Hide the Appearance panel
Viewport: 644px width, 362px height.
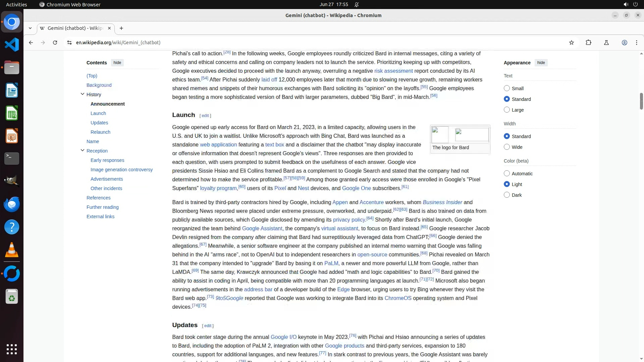pyautogui.click(x=541, y=63)
